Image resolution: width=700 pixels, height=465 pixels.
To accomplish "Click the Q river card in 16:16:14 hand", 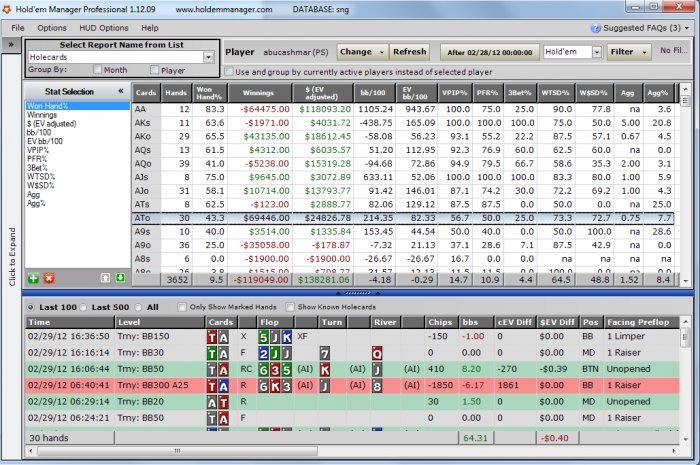I will click(377, 354).
